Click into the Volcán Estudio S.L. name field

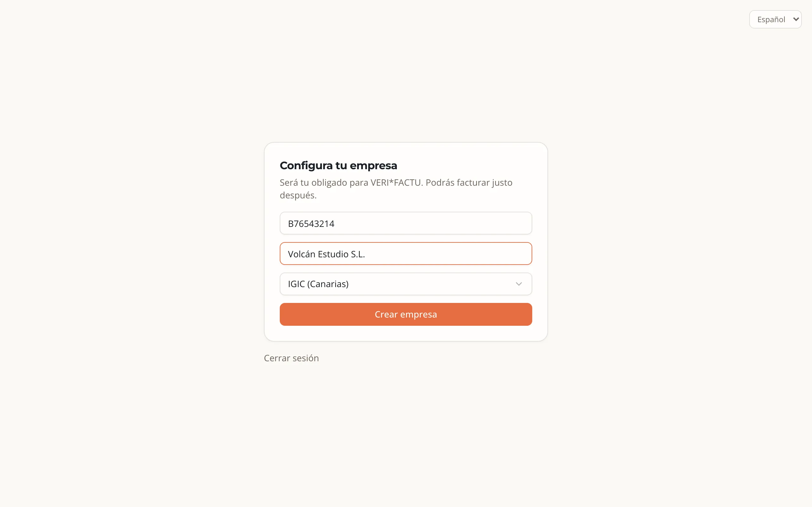coord(406,253)
